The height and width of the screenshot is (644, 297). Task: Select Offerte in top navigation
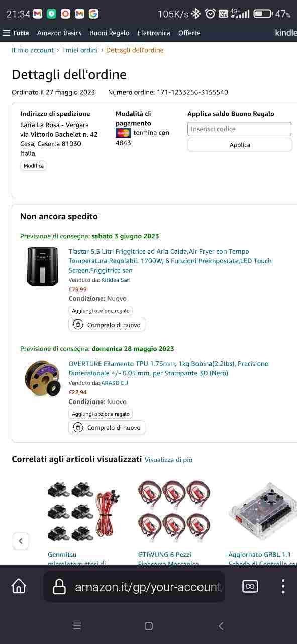pos(189,33)
